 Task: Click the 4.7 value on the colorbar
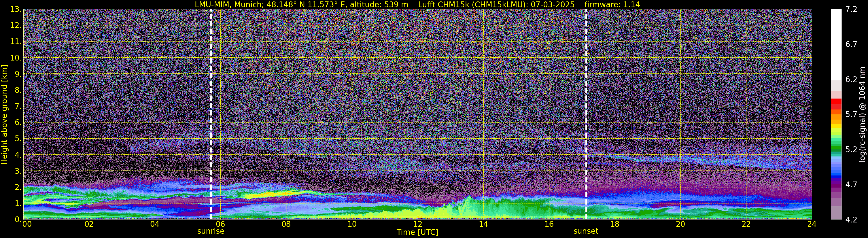[852, 184]
